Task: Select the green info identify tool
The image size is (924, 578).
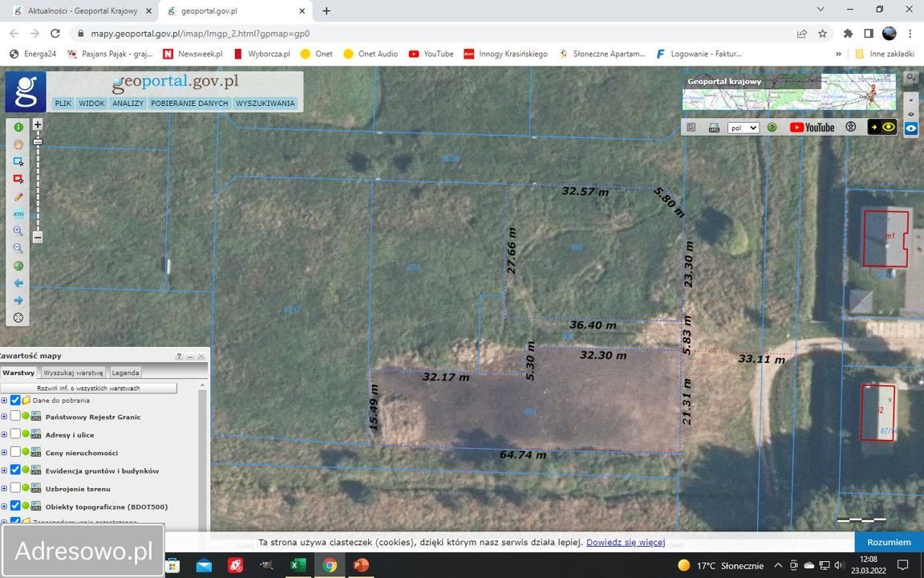Action: pos(18,128)
